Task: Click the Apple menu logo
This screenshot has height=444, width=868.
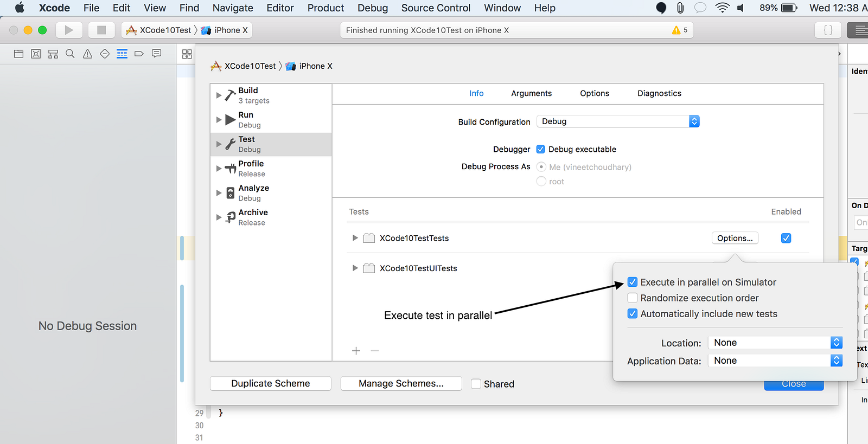Action: coord(20,8)
